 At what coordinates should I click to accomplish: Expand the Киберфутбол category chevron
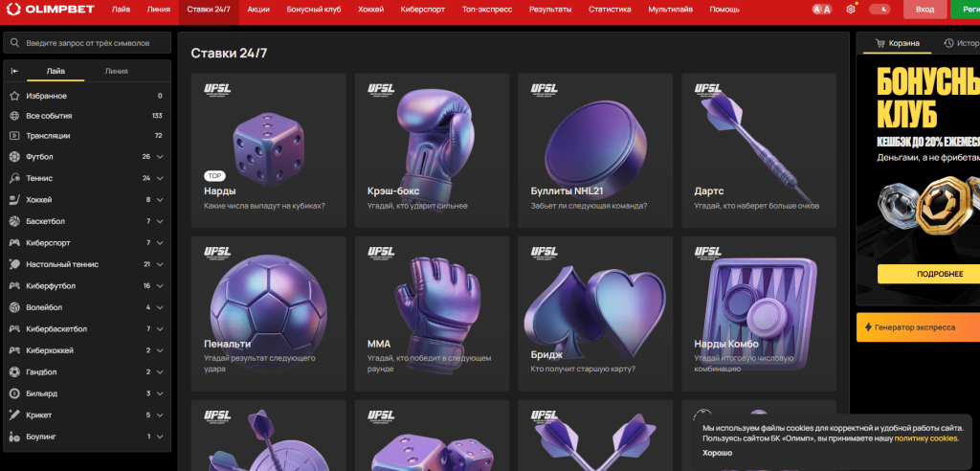click(160, 286)
